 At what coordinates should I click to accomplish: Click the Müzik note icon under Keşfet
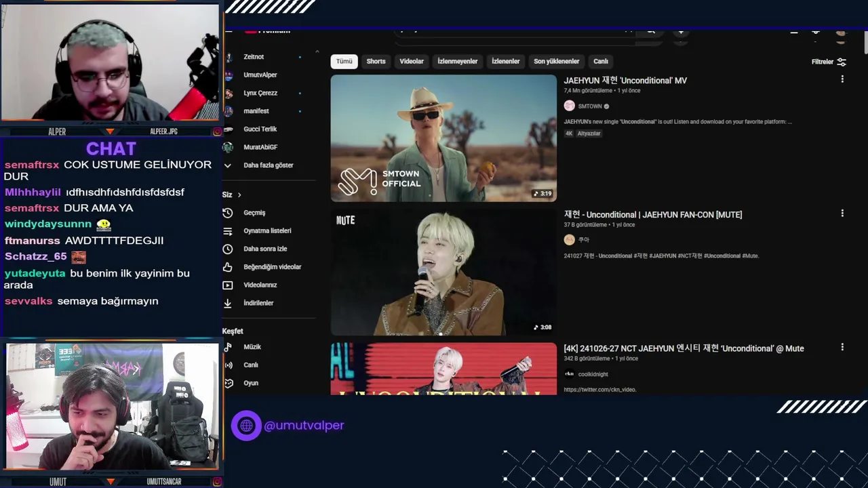pyautogui.click(x=229, y=347)
